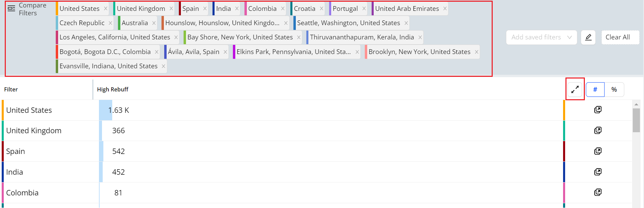
Task: Click the 452 value in India row
Action: (x=118, y=172)
